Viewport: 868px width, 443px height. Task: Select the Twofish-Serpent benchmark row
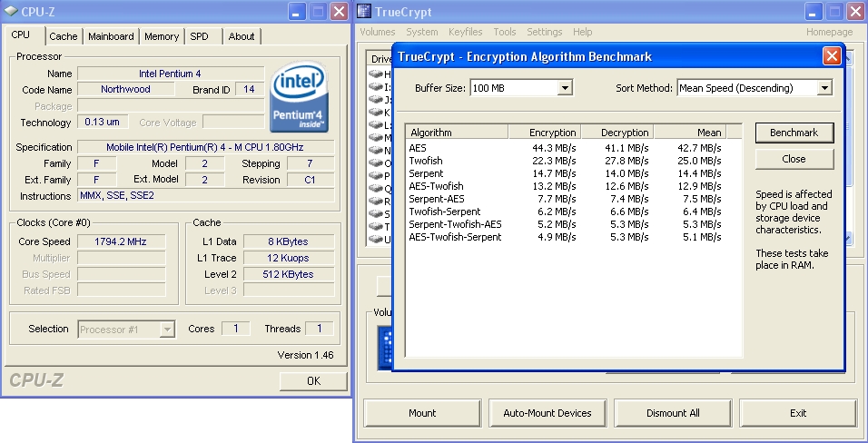[x=565, y=212]
